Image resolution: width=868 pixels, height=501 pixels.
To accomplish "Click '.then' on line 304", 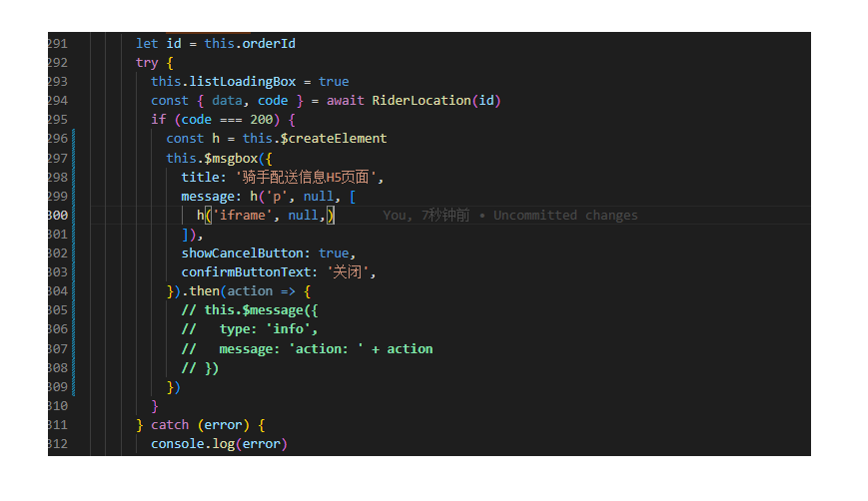I will pyautogui.click(x=201, y=291).
